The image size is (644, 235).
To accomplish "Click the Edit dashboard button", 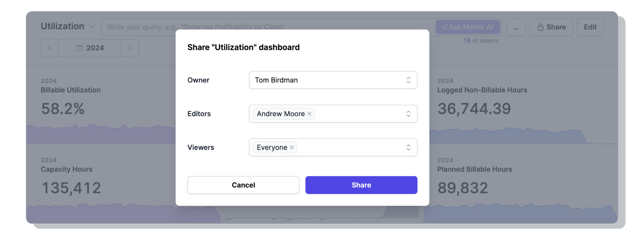I will click(x=590, y=27).
